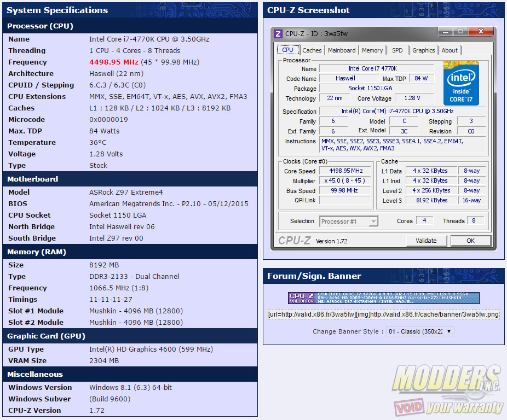Click the Intel Z97 rev 00 South Bridge value
Viewport: 507px width, 420px height.
[x=116, y=238]
